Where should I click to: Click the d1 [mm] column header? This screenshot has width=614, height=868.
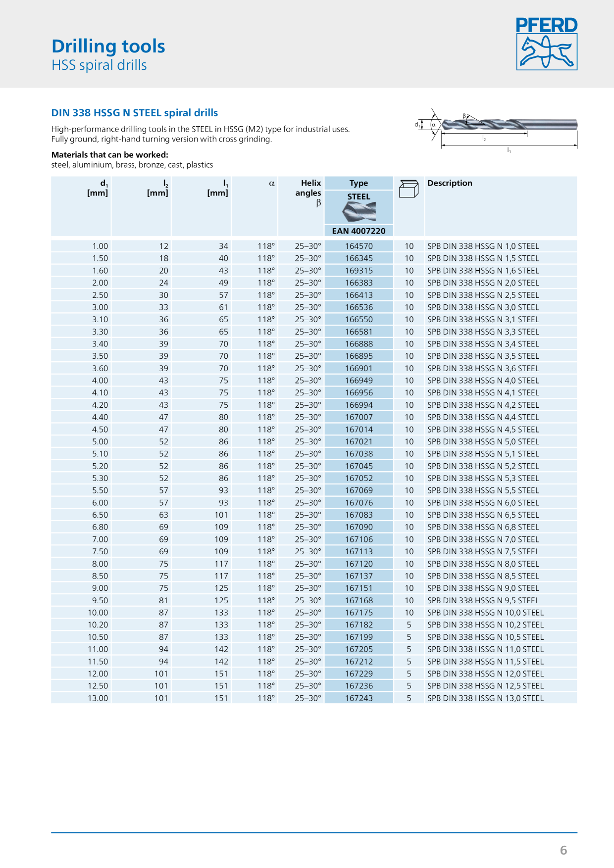(98, 188)
